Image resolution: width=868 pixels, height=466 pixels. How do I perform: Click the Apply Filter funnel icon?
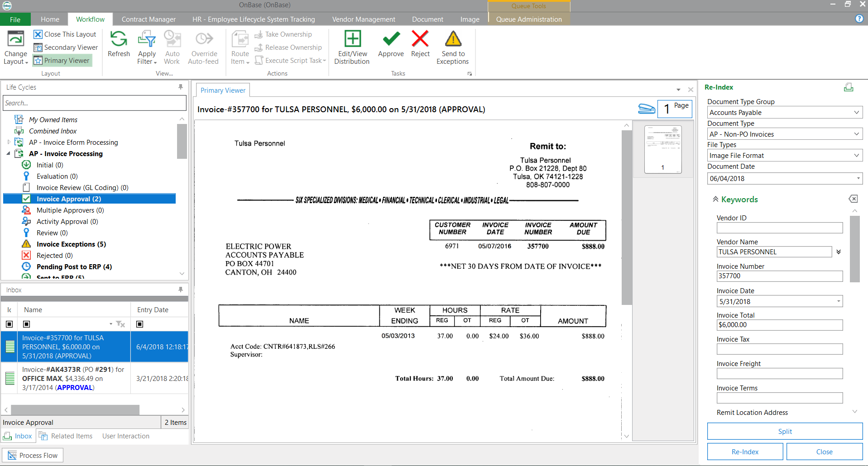(x=147, y=39)
